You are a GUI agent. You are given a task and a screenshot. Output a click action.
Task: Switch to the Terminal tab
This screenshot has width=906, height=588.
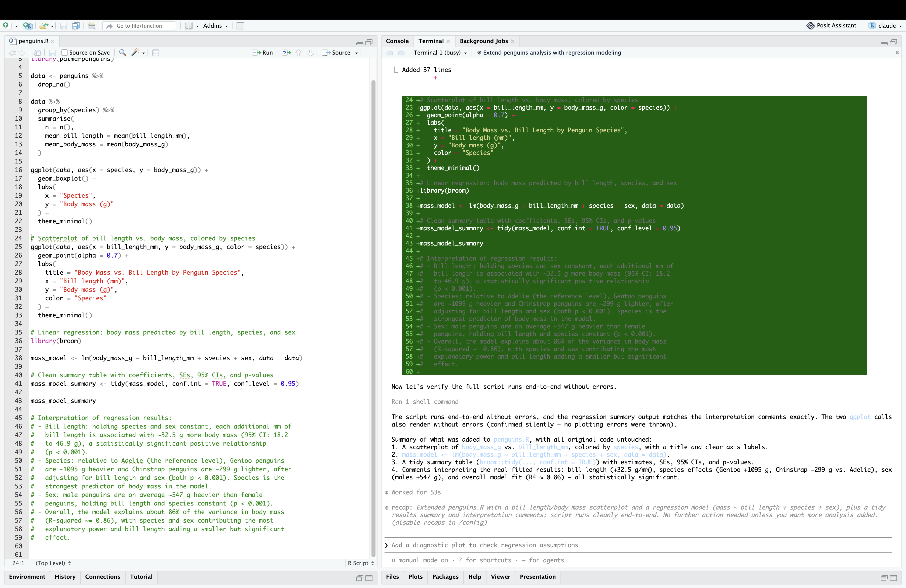click(431, 41)
